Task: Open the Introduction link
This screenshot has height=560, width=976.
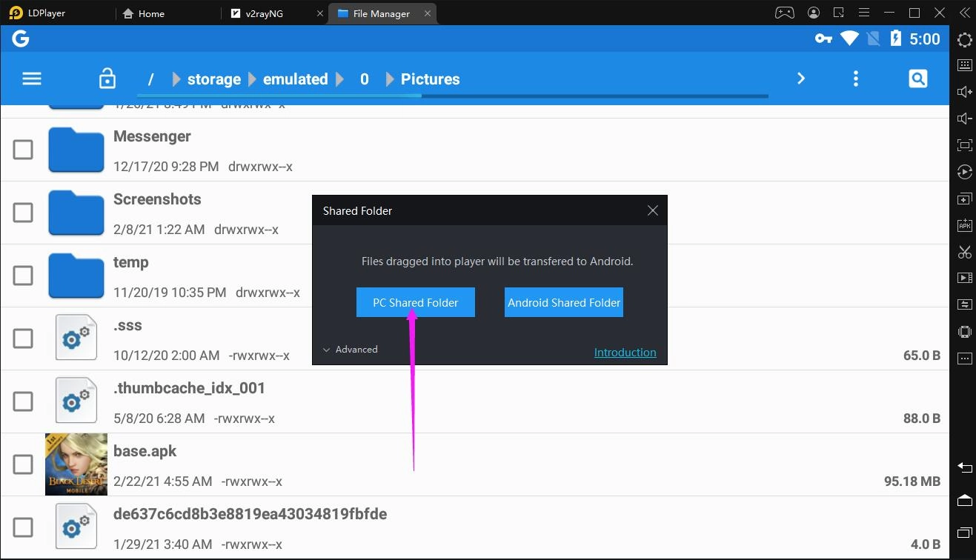Action: point(625,352)
